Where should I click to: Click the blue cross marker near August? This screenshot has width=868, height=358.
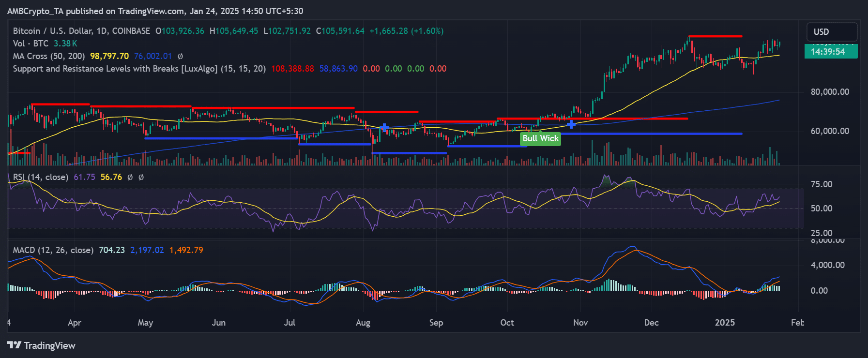tap(384, 128)
